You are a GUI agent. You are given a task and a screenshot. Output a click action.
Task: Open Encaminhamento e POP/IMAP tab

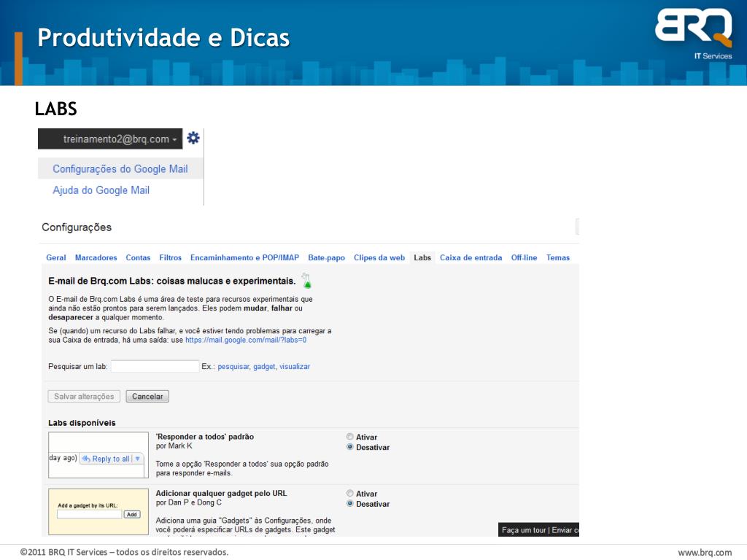click(x=244, y=257)
